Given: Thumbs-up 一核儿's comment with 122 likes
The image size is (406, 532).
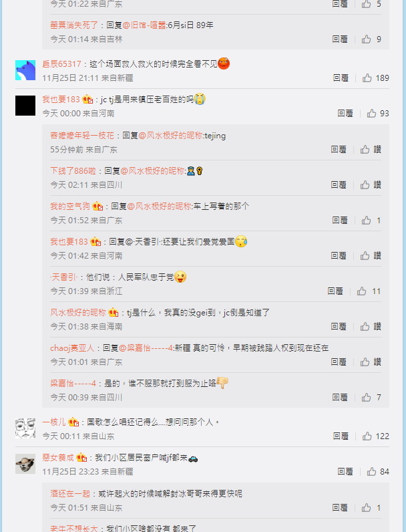Looking at the screenshot, I should [367, 436].
